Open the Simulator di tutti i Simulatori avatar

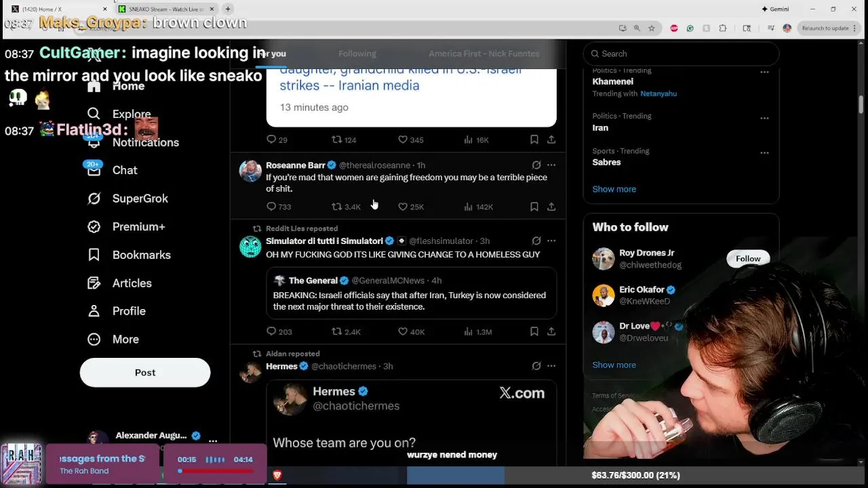(250, 247)
